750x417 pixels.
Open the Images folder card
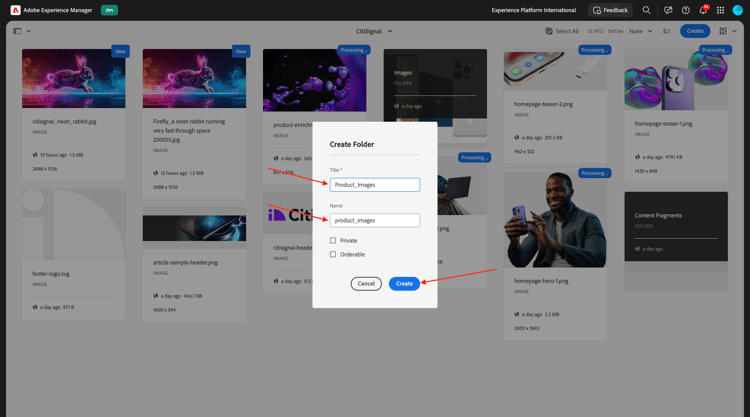pyautogui.click(x=435, y=84)
